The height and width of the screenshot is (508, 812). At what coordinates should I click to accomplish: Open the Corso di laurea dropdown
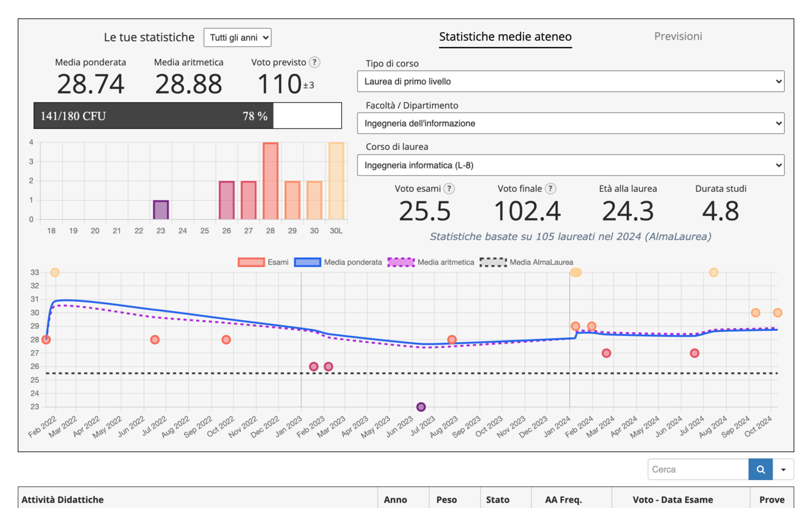point(570,165)
